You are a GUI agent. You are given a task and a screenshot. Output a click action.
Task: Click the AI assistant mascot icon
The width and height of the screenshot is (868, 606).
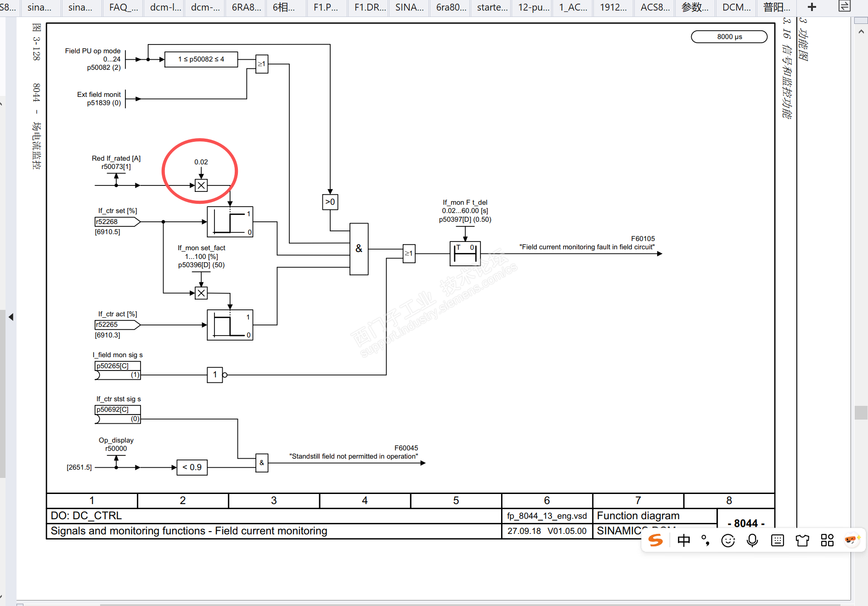(x=851, y=540)
